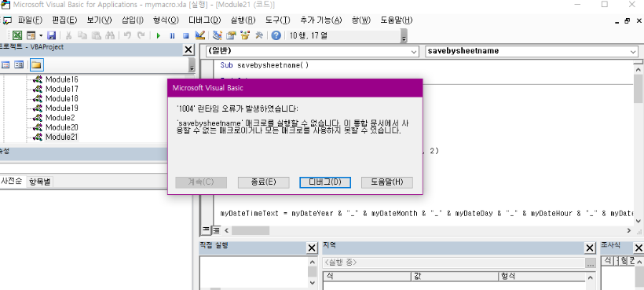Toggle Folders view in project panel

pyautogui.click(x=37, y=65)
